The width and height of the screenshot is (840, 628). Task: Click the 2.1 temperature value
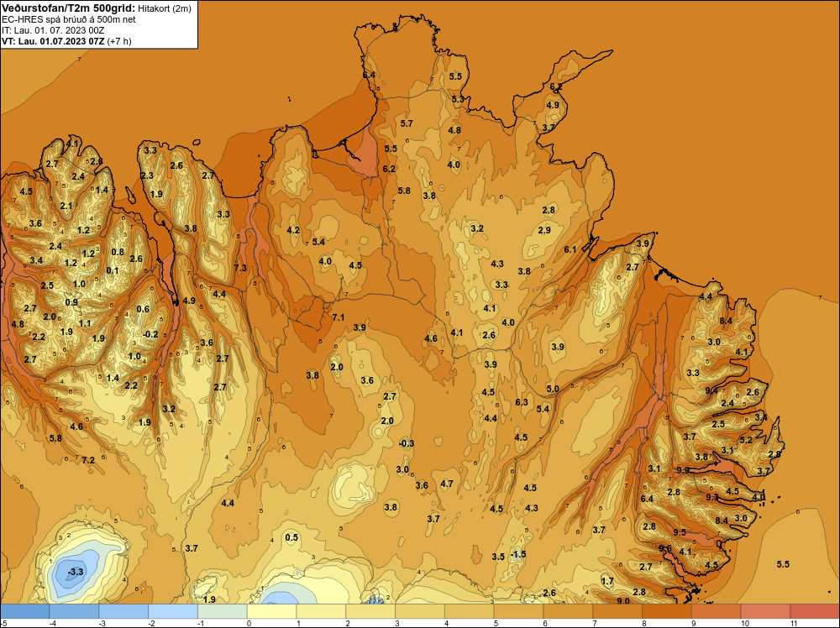pos(66,207)
